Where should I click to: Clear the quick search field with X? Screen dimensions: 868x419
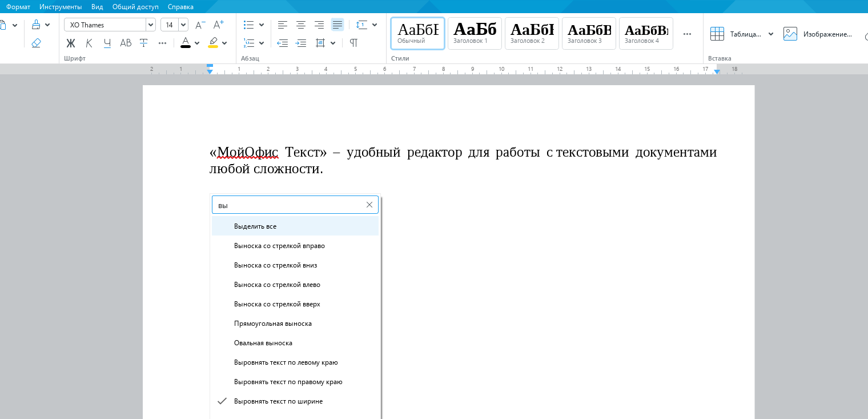click(369, 205)
